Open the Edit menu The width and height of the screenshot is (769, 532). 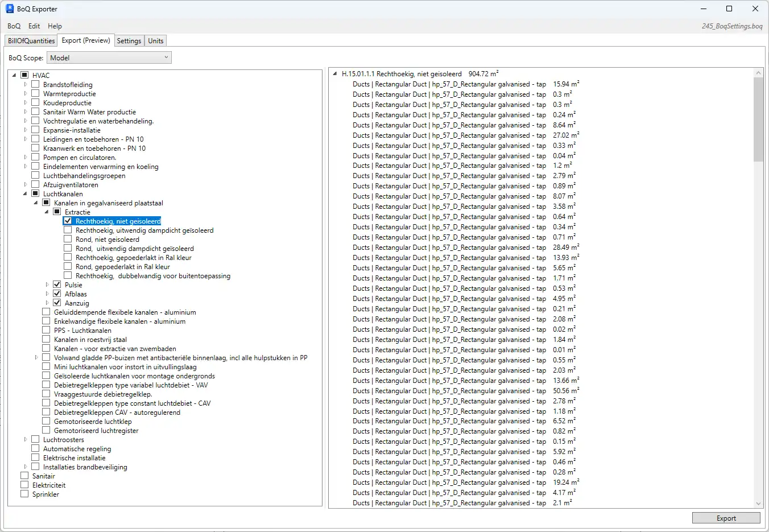tap(34, 26)
